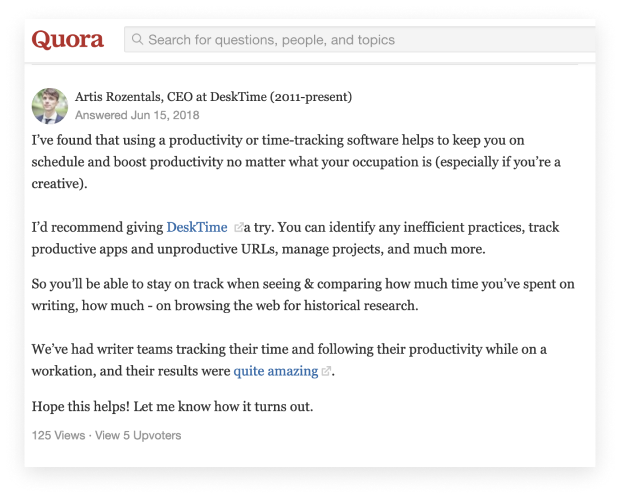Click the Quora logo

pos(68,40)
